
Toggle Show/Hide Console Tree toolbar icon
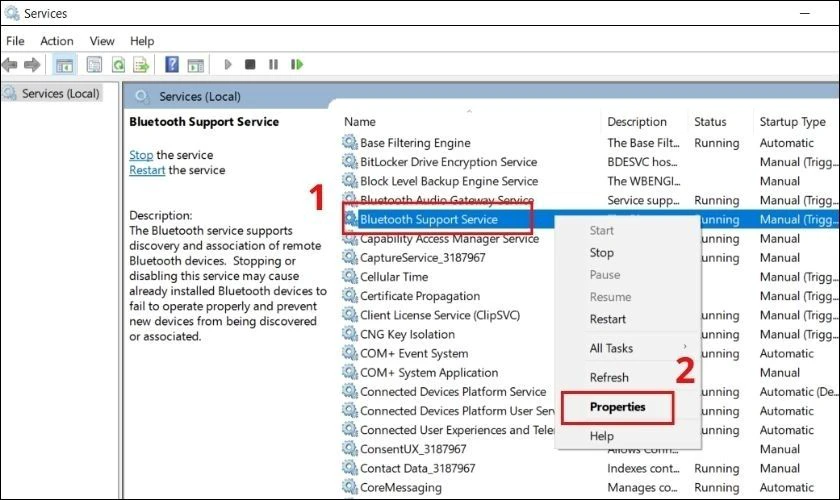pyautogui.click(x=64, y=65)
